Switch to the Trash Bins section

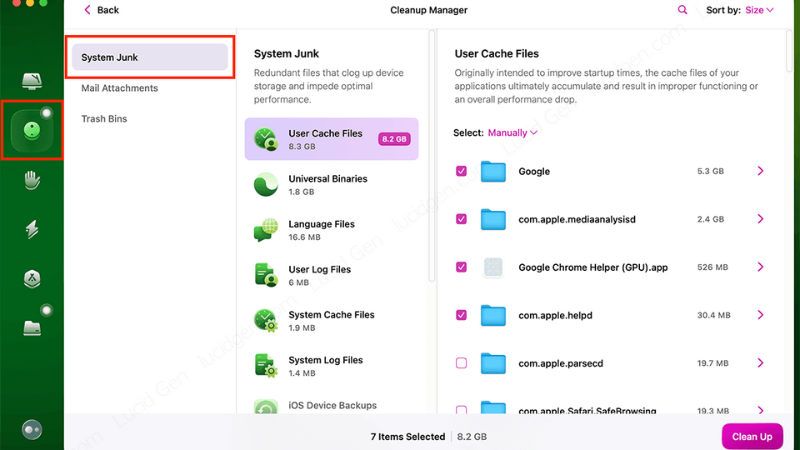tap(104, 119)
